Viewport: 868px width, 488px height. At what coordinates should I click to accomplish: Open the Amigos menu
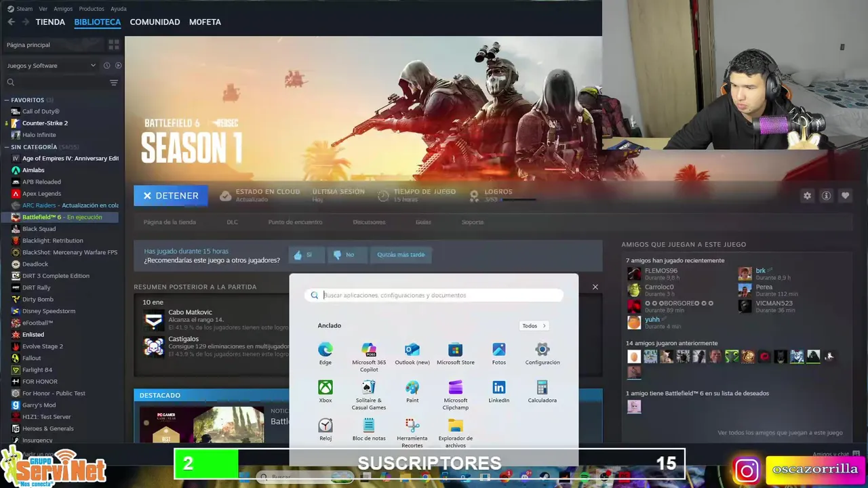pyautogui.click(x=63, y=9)
